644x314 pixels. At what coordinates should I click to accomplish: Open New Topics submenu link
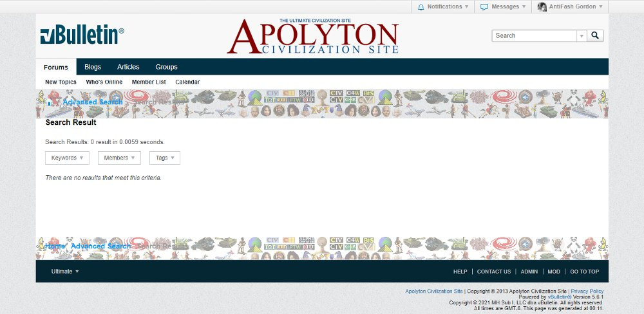pos(61,82)
